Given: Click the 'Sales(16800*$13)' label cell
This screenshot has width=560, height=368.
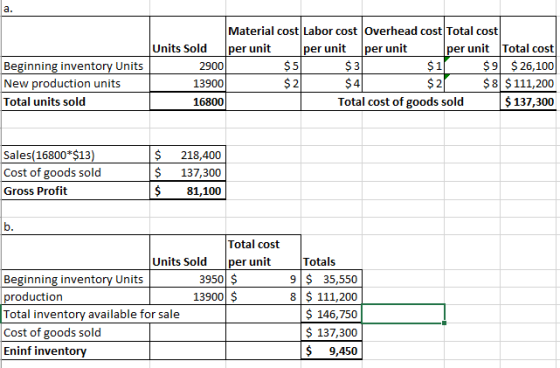Looking at the screenshot, I should click(x=75, y=155).
